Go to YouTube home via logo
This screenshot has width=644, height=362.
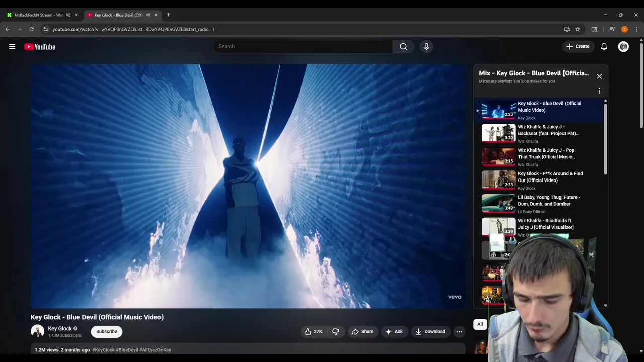tap(40, 47)
